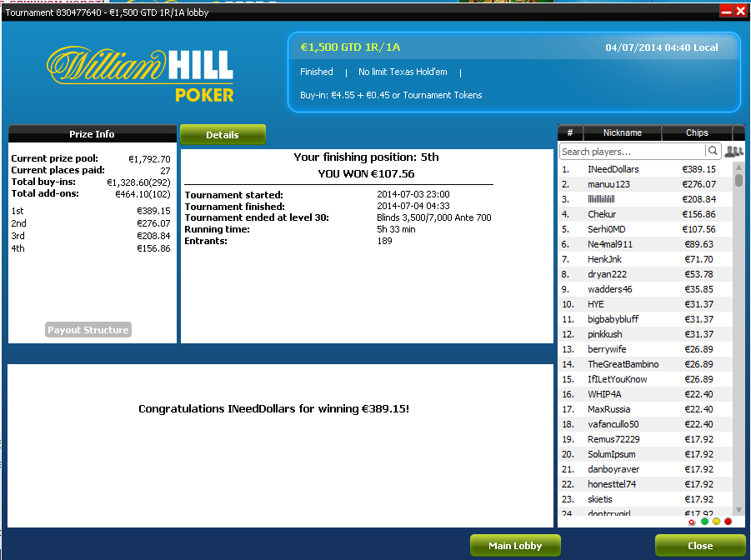Select player Ne4mal911 in the list

[x=645, y=244]
